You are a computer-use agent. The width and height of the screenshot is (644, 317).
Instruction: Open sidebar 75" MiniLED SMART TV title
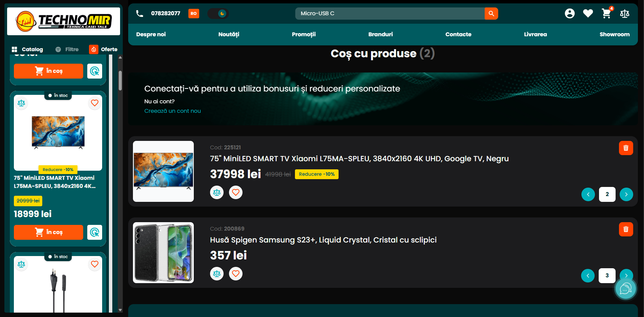coord(54,182)
